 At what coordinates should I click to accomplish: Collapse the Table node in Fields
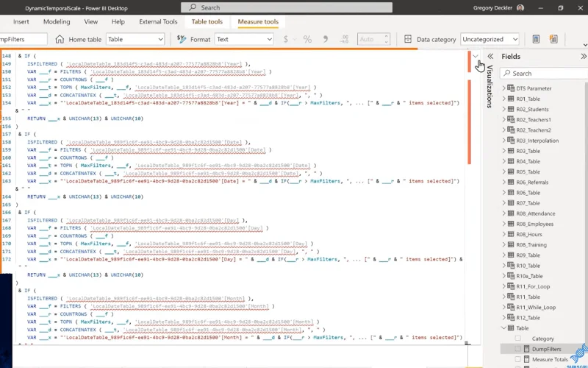point(504,328)
